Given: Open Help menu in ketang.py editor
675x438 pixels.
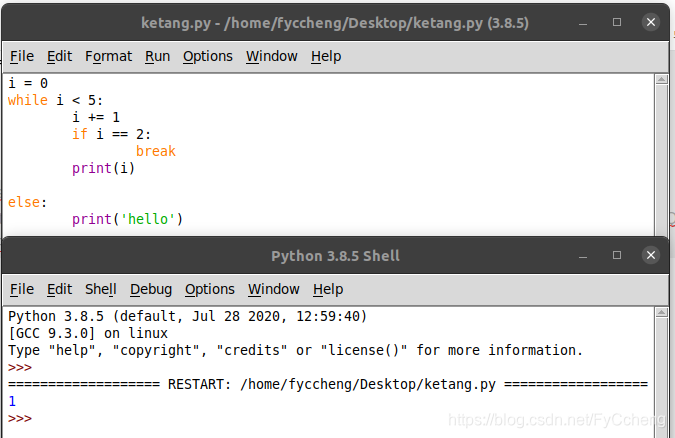Looking at the screenshot, I should 326,56.
